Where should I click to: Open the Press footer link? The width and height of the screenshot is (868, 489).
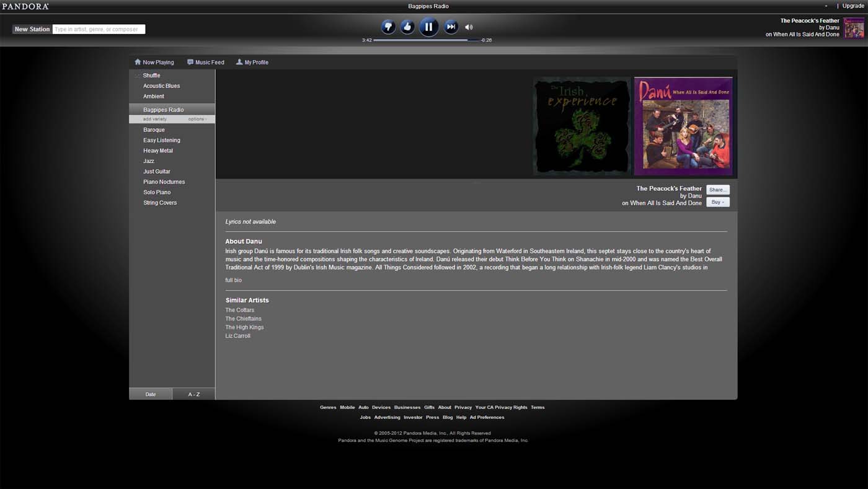(x=432, y=418)
